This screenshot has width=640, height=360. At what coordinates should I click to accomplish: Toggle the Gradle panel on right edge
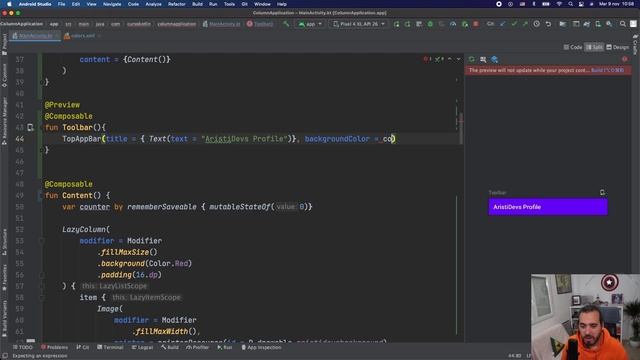coord(635,44)
